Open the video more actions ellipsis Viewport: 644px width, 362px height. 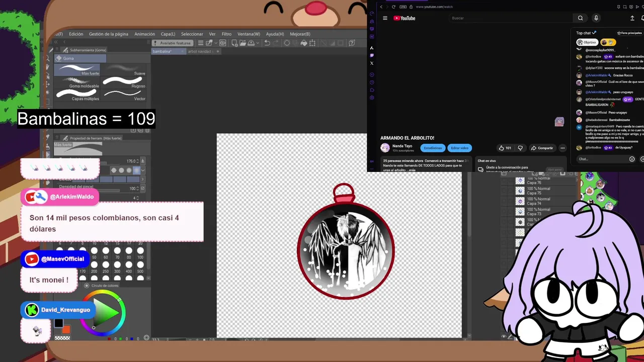[562, 148]
